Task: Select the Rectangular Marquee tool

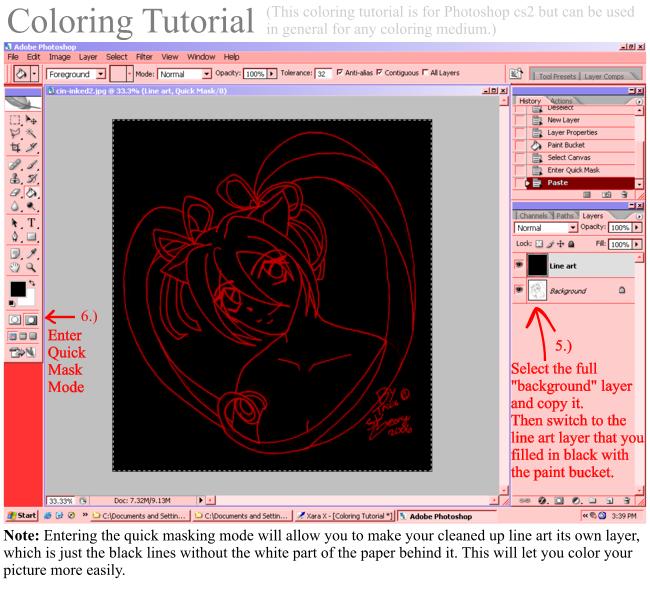Action: pyautogui.click(x=15, y=120)
